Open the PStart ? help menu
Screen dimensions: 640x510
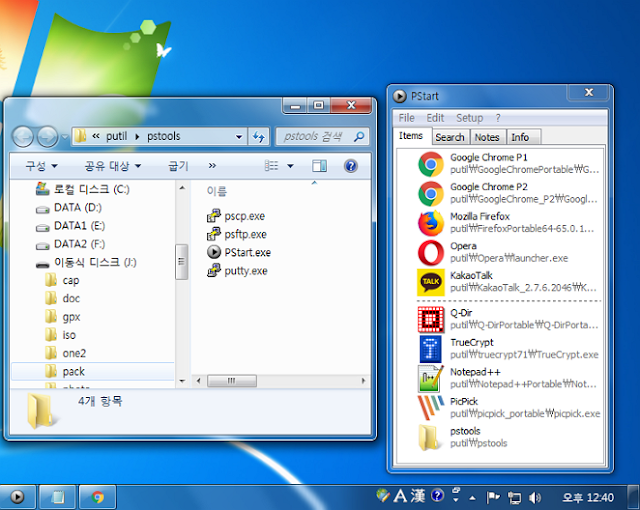click(498, 118)
